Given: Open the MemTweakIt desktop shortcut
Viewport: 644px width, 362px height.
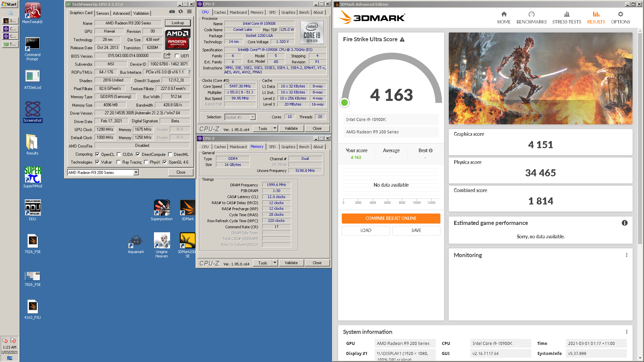Looking at the screenshot, I should click(33, 13).
